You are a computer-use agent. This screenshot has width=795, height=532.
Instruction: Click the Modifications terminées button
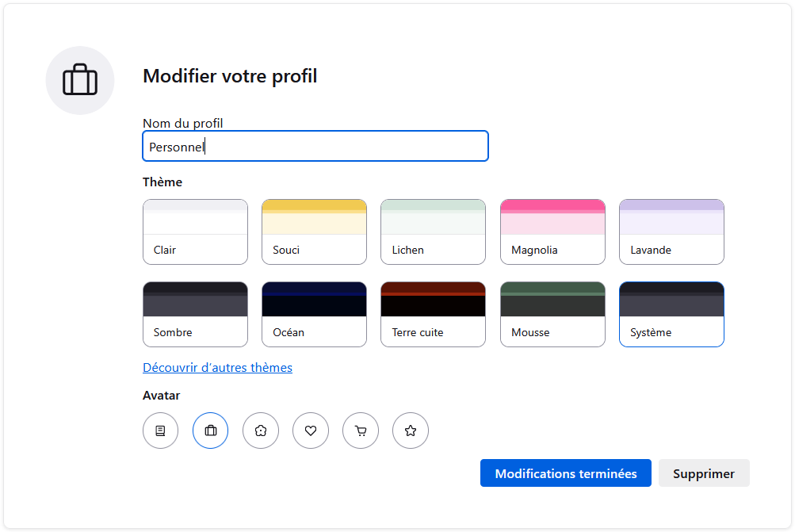tap(565, 473)
